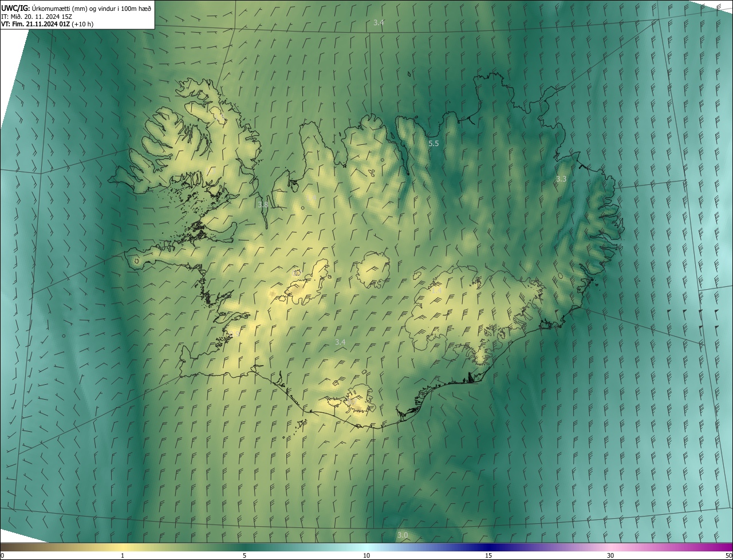The height and width of the screenshot is (560, 733).
Task: Click the "5.5" value label on the map
Action: (x=434, y=143)
